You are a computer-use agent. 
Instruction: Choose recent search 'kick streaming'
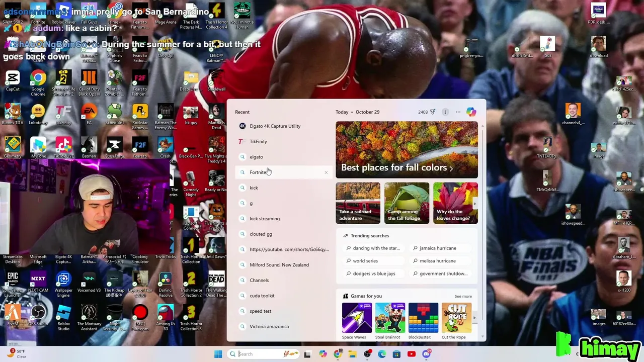pyautogui.click(x=283, y=219)
